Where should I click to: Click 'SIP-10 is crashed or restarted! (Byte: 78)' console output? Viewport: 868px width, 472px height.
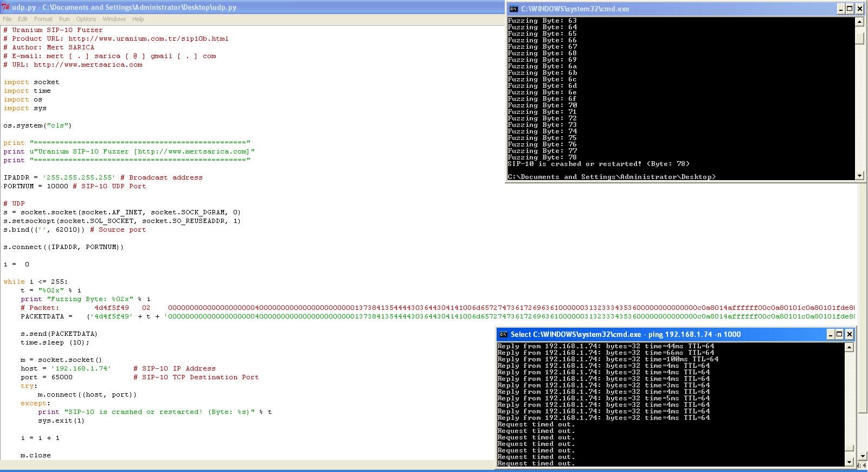tap(599, 164)
